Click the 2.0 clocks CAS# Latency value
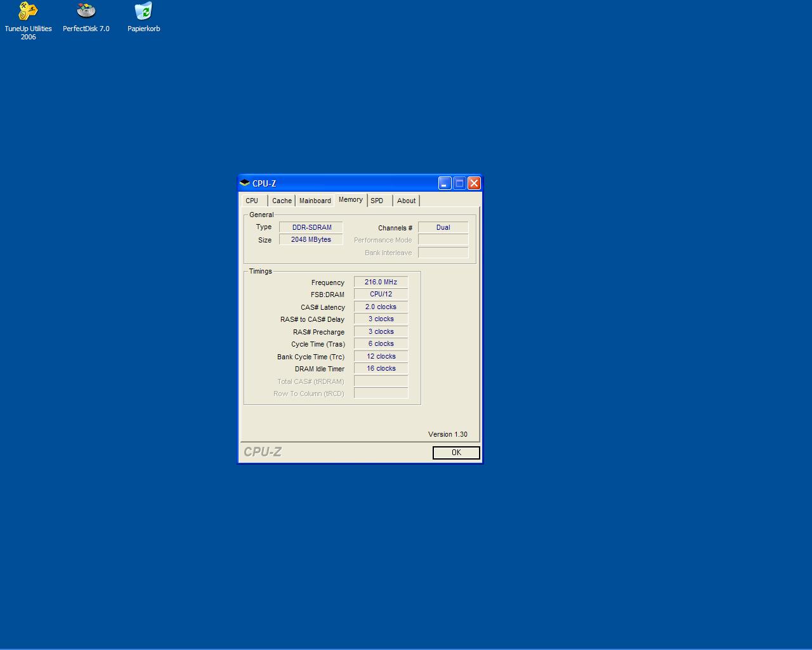The image size is (812, 650). click(x=381, y=307)
